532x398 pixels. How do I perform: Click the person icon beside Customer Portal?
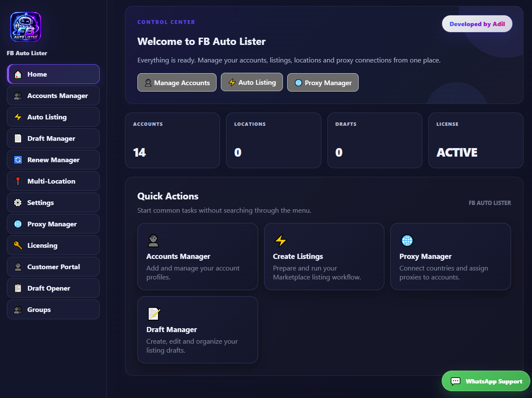[18, 267]
